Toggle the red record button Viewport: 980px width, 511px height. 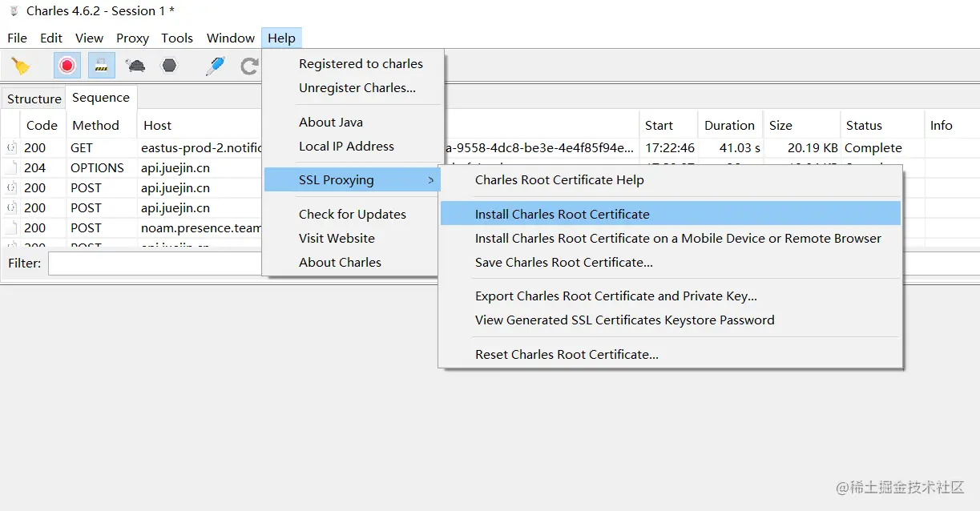click(x=67, y=66)
